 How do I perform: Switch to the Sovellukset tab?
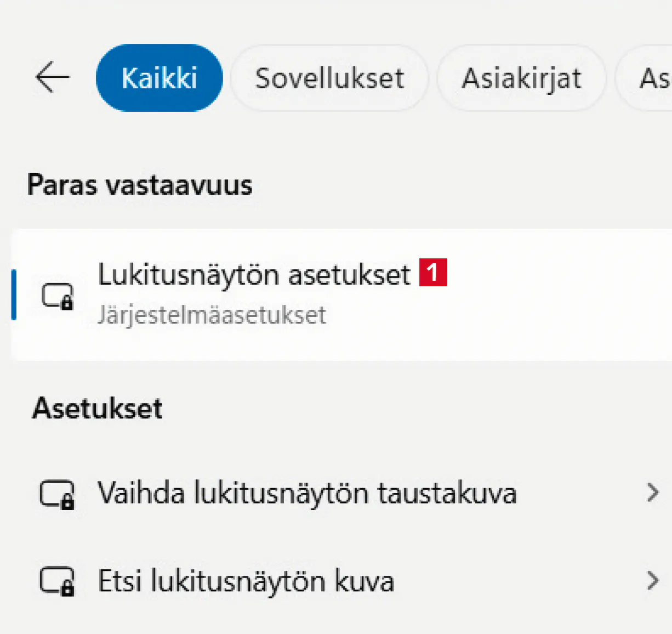[329, 78]
